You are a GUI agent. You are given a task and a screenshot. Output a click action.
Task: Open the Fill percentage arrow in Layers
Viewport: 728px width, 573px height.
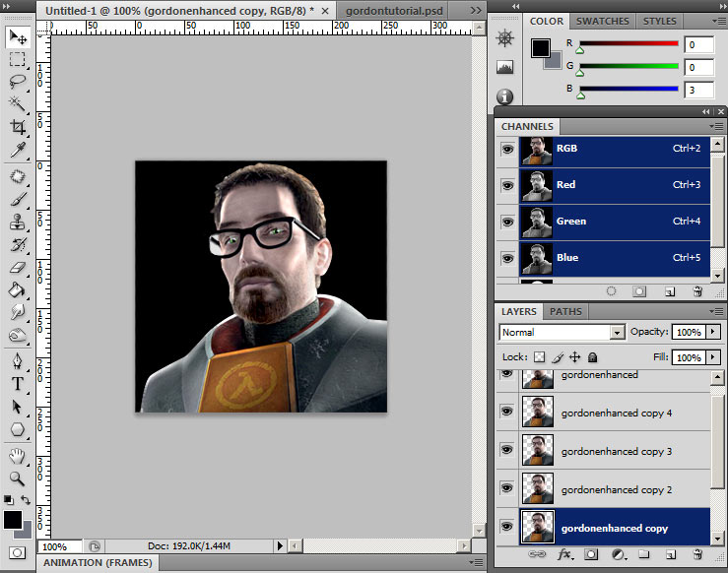click(x=713, y=357)
